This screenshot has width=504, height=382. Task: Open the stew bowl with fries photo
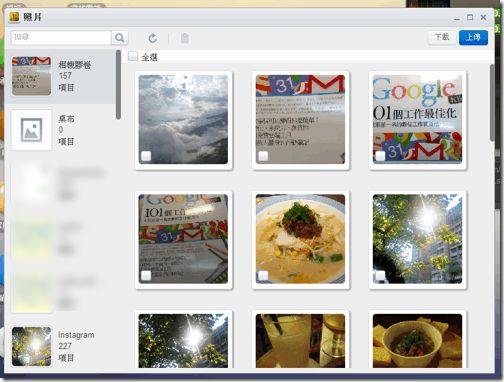(417, 341)
